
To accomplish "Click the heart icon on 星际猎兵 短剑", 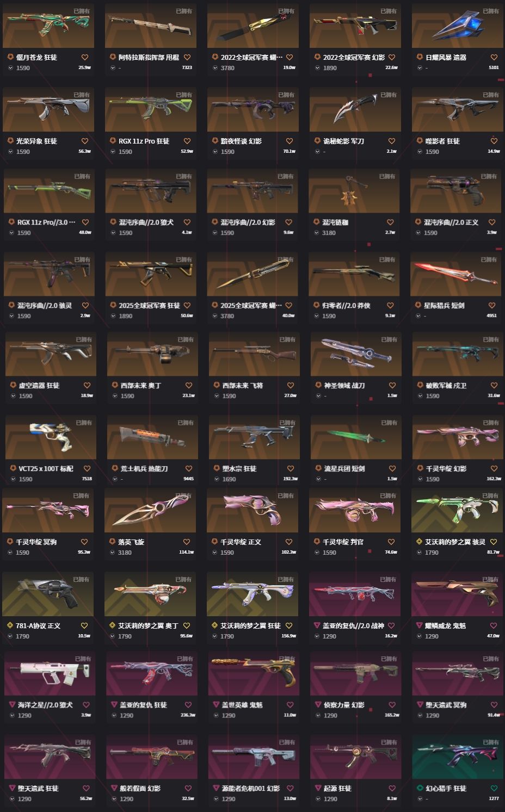I will pos(492,305).
